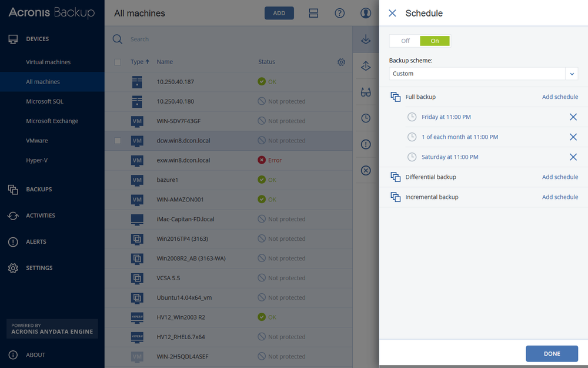Select the WIN-AMAZON001 machine
The width and height of the screenshot is (588, 368).
pos(229,200)
